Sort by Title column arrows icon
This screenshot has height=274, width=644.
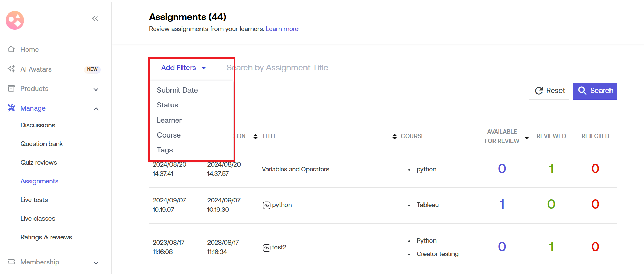tap(255, 136)
